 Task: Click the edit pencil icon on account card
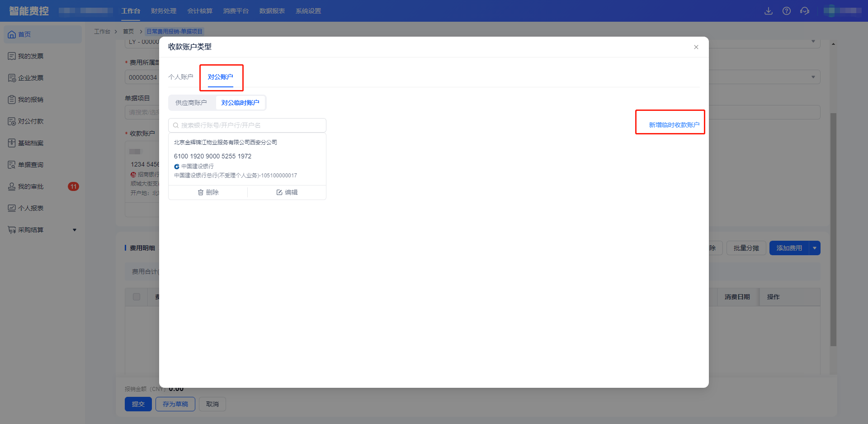pos(279,192)
